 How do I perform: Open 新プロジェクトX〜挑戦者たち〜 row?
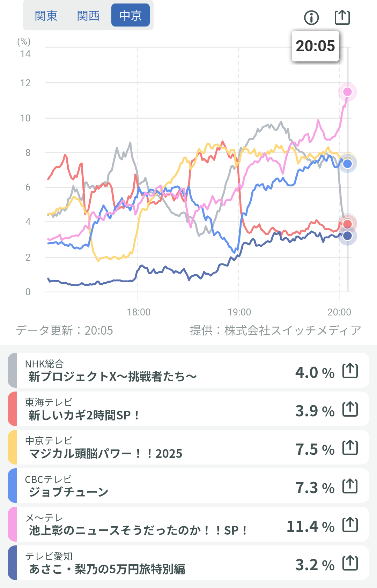coord(188,370)
